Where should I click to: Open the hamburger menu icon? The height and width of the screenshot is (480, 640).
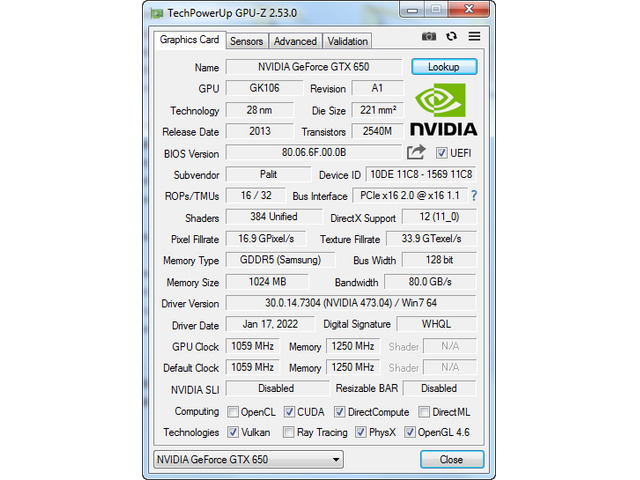(x=474, y=36)
